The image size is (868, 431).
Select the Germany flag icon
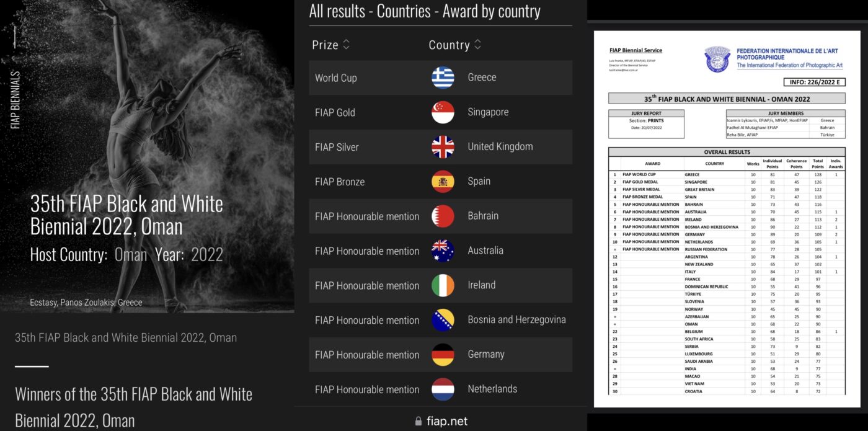pyautogui.click(x=443, y=355)
